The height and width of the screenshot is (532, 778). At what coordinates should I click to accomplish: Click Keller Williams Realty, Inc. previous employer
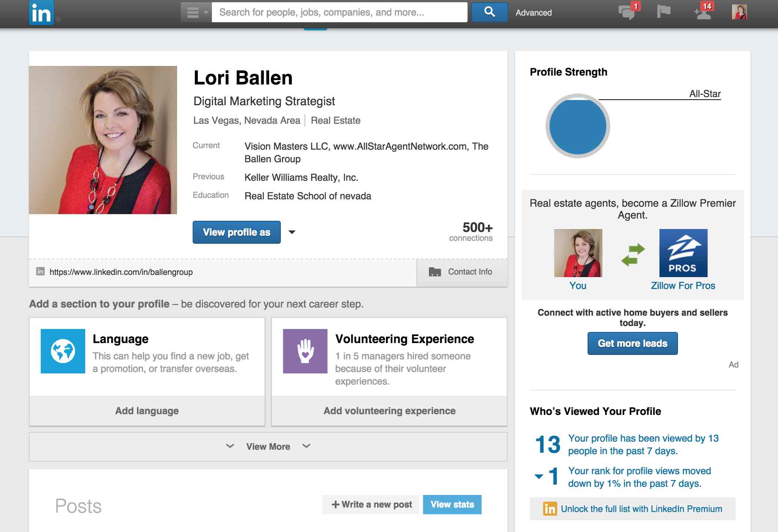click(301, 177)
